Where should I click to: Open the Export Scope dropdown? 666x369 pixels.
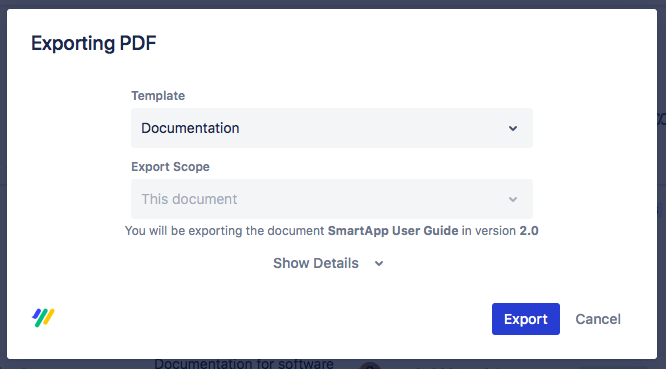[x=332, y=199]
